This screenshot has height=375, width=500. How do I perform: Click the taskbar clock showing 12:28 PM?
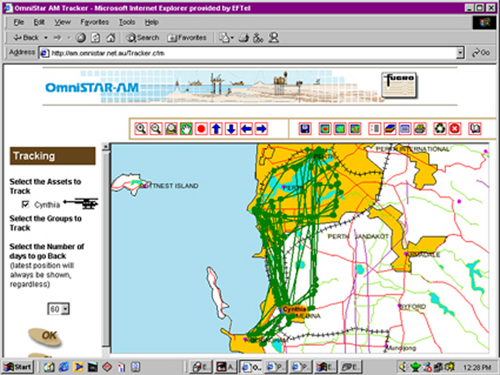point(477,367)
